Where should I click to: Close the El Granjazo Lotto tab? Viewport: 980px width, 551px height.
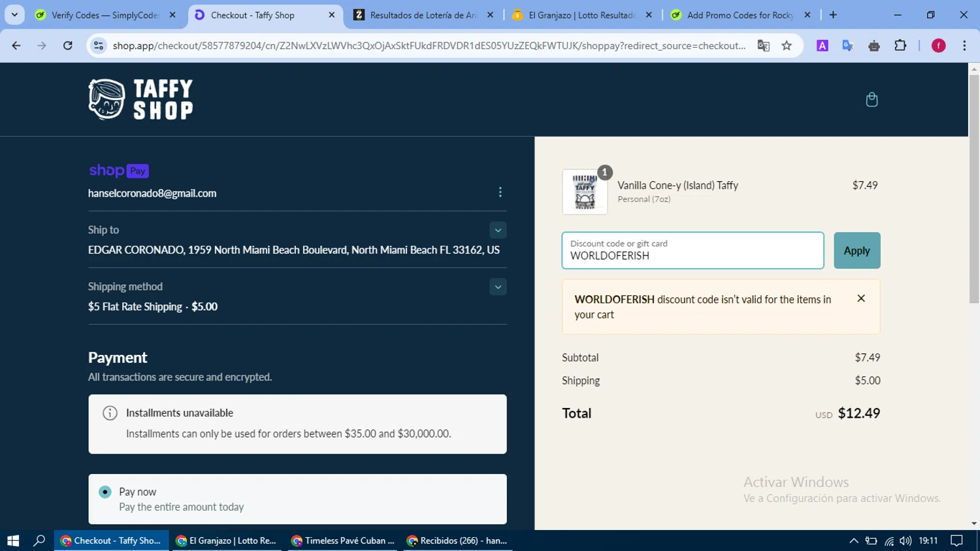[649, 15]
